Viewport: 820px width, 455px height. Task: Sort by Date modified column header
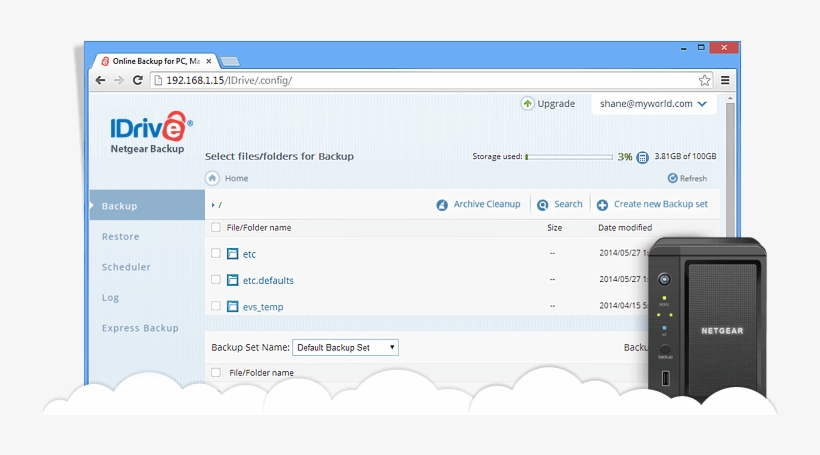point(625,228)
